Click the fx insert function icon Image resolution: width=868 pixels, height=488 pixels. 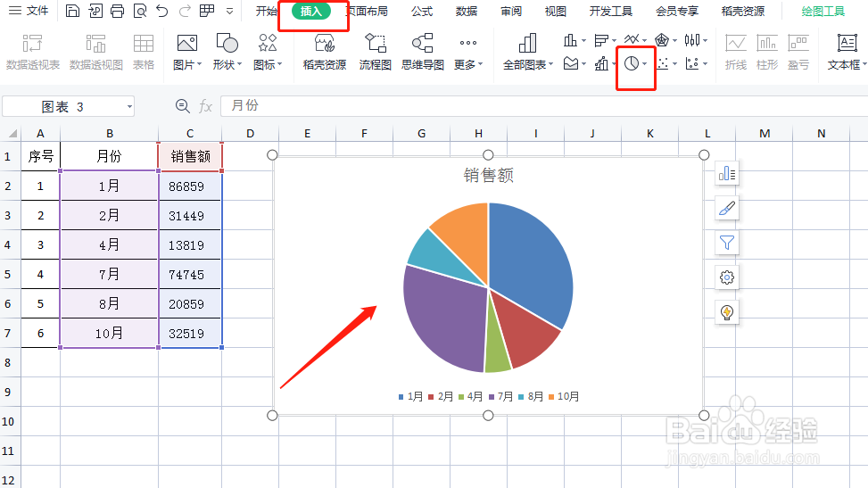pos(205,106)
